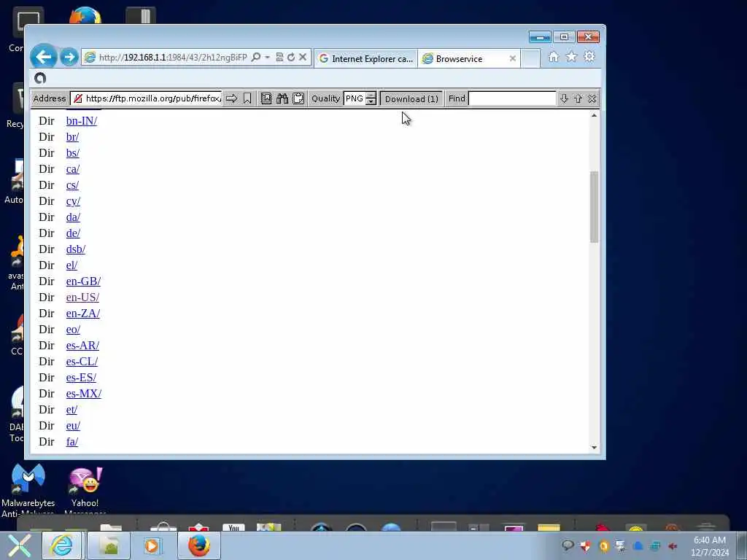Open the da/ directory link
Screen dimensions: 747x560
pyautogui.click(x=74, y=217)
